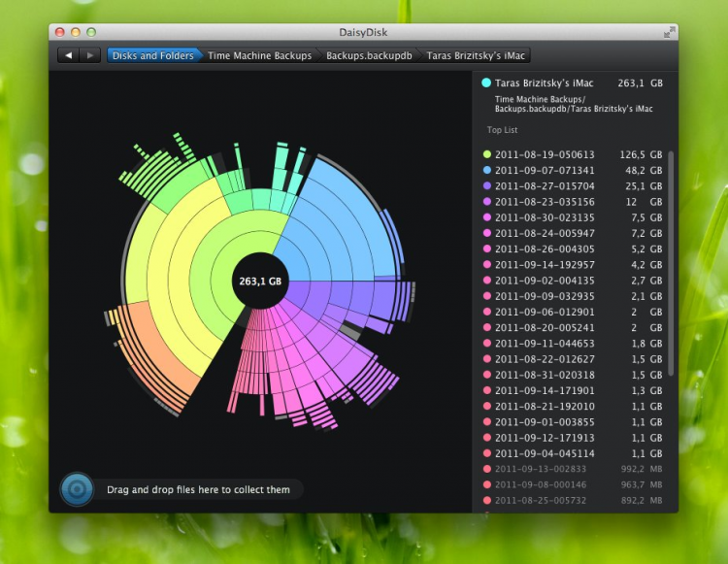
Task: Click the drag and drop collector area
Action: click(x=198, y=489)
